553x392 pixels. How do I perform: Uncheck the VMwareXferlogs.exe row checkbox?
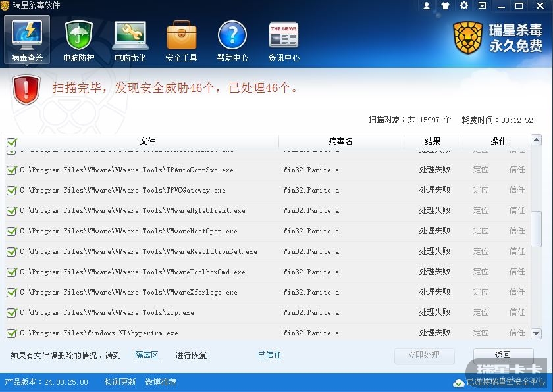(x=12, y=292)
